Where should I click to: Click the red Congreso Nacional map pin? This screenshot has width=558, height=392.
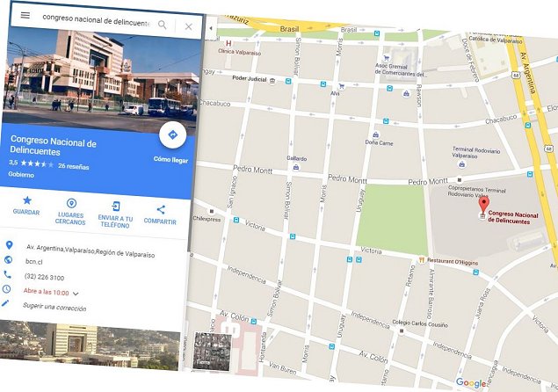(x=483, y=205)
